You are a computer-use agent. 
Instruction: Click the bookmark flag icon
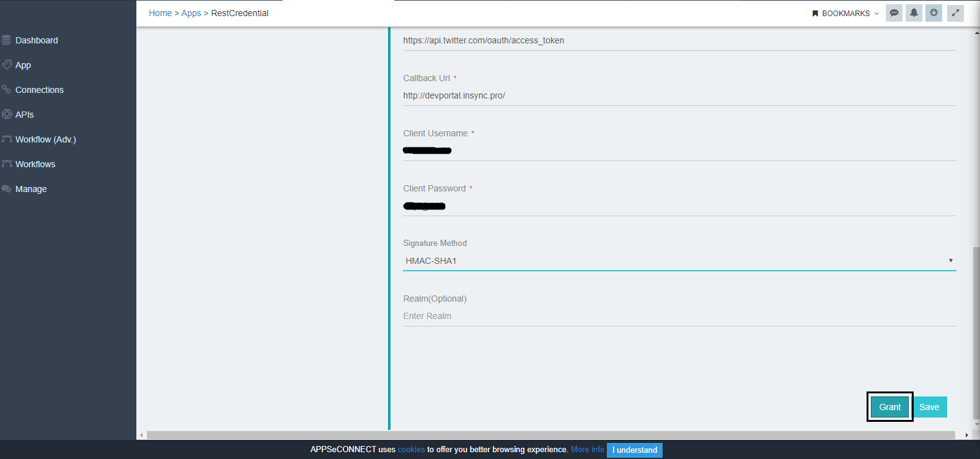pos(815,14)
